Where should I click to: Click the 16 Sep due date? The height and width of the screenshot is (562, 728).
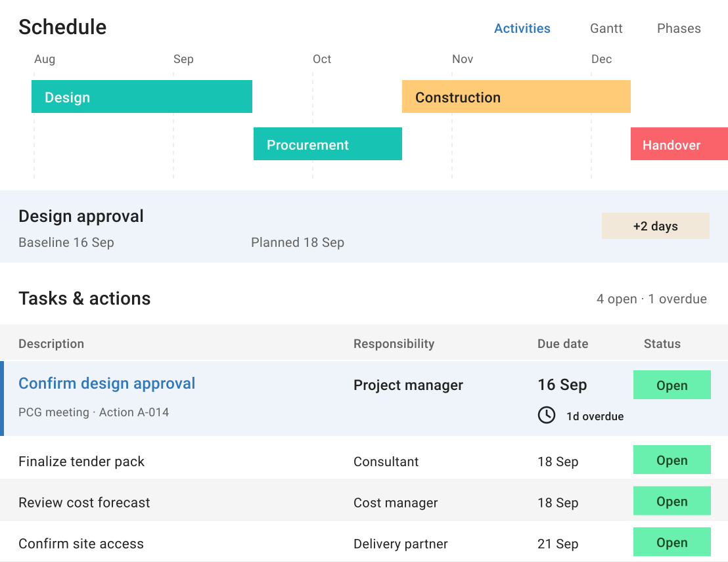point(562,385)
